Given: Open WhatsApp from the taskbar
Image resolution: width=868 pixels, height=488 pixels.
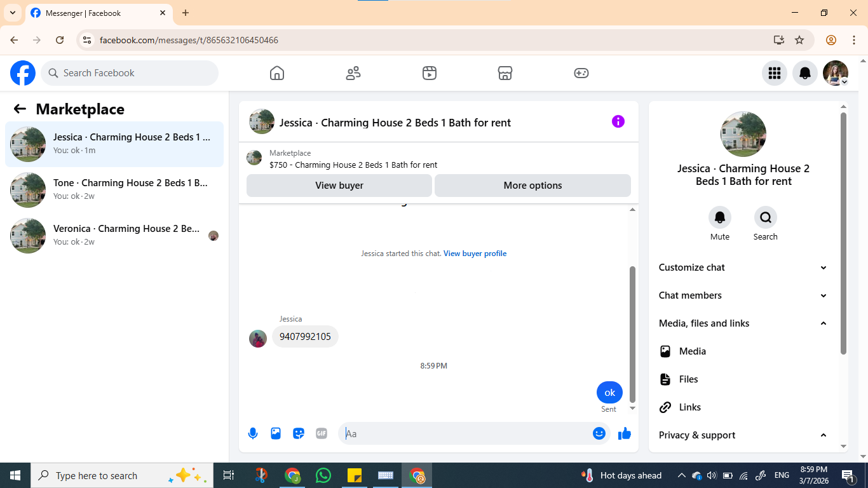Looking at the screenshot, I should click(323, 475).
